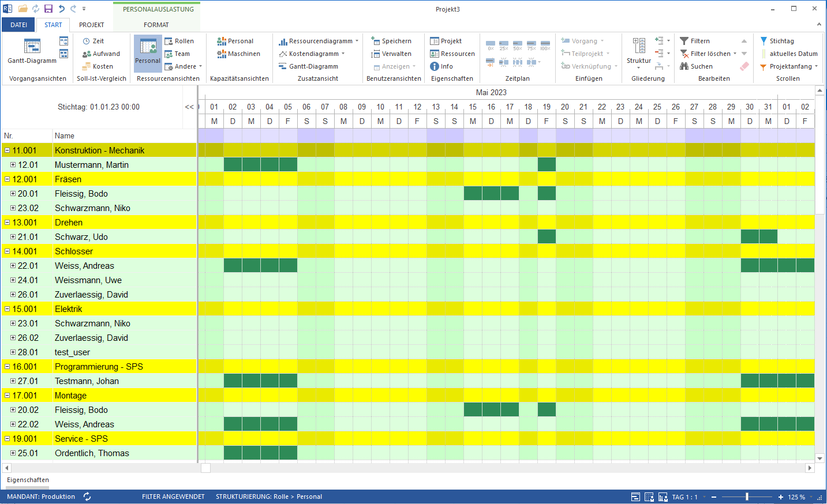Viewport: 827px width, 504px height.
Task: Collapse the Fräsen role group
Action: click(x=8, y=179)
